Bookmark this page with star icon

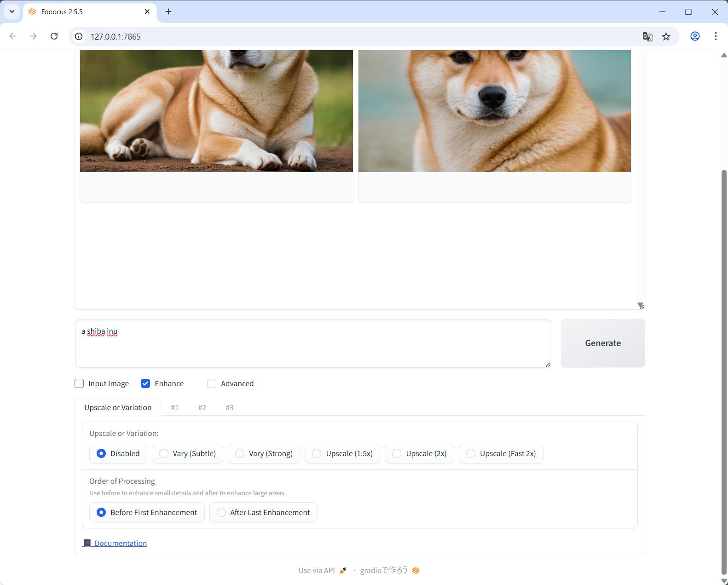tap(666, 36)
